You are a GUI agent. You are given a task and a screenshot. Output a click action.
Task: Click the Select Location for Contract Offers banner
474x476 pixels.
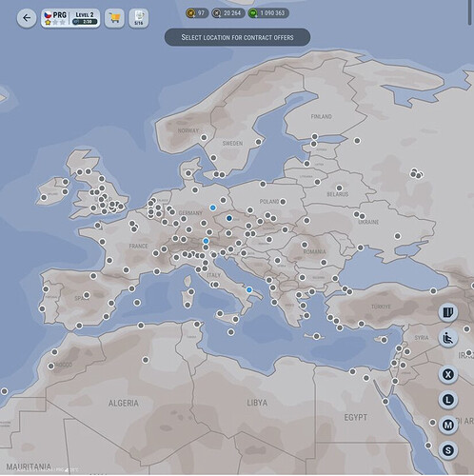tap(237, 37)
